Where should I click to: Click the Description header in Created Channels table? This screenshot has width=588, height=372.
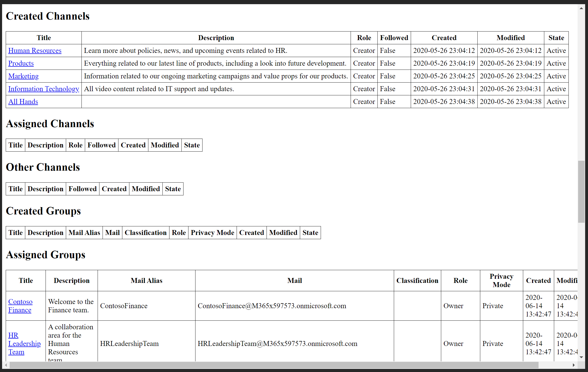tap(216, 38)
